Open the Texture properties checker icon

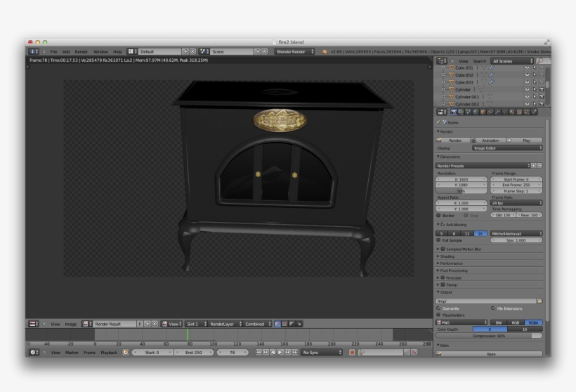click(x=519, y=112)
